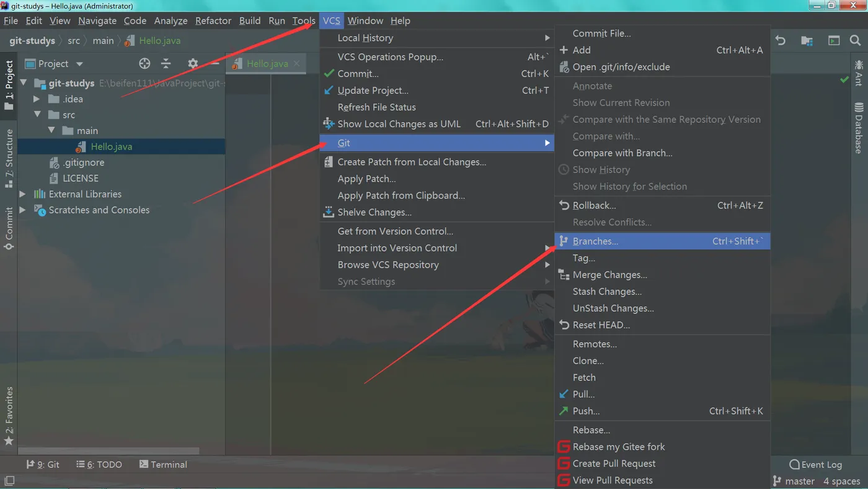This screenshot has width=868, height=489.
Task: Open the Commit tool window on left sidebar
Action: pos(9,228)
